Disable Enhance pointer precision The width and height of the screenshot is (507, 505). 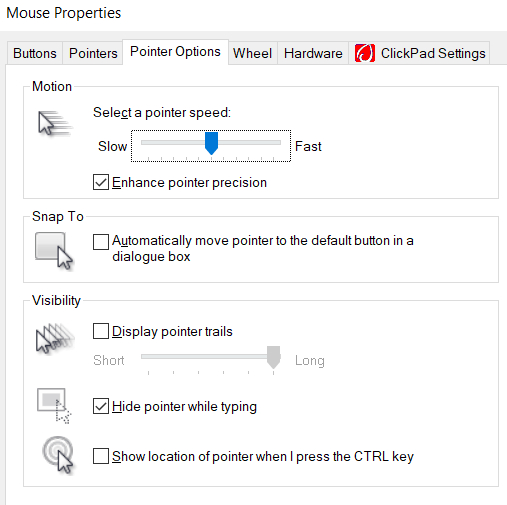tap(101, 182)
